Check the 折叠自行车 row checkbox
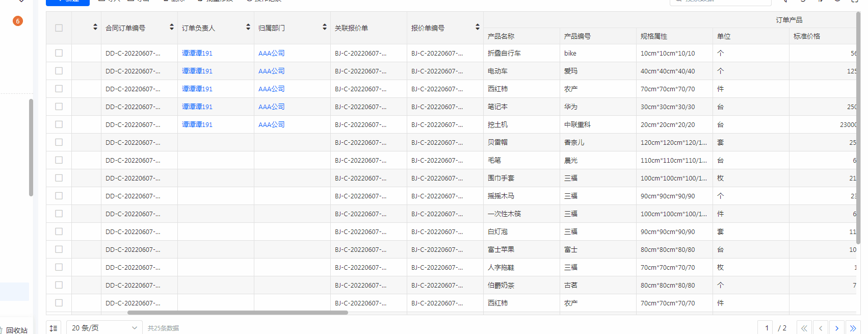This screenshot has height=334, width=868. pyautogui.click(x=59, y=53)
